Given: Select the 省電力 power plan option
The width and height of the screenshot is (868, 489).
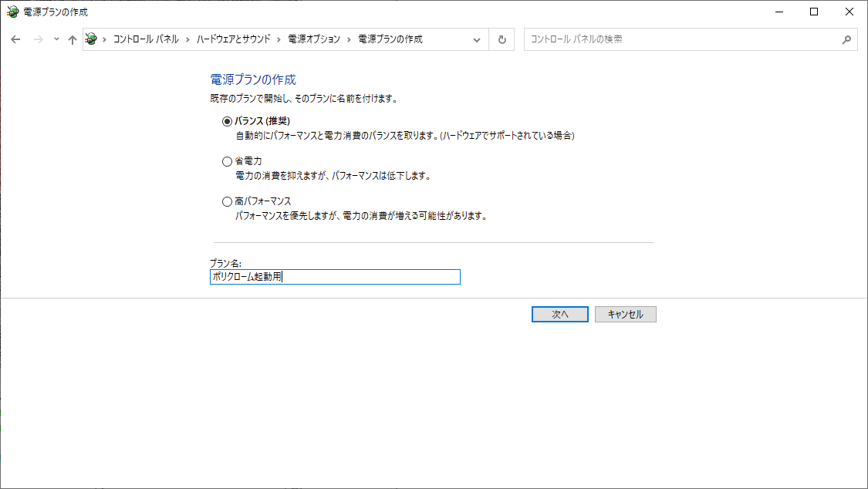Looking at the screenshot, I should [x=227, y=161].
